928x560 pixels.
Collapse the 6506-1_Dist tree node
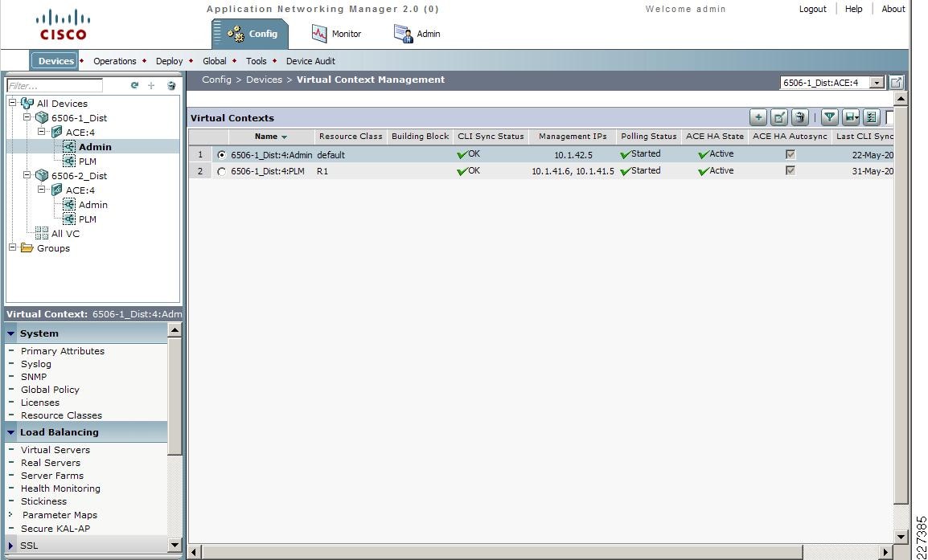27,117
